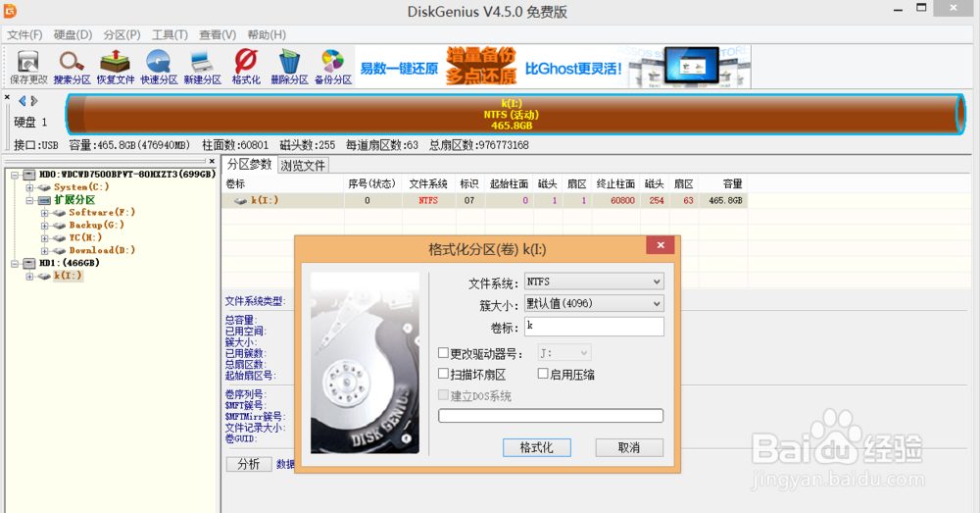Expand the System(C:) tree node

(x=29, y=187)
